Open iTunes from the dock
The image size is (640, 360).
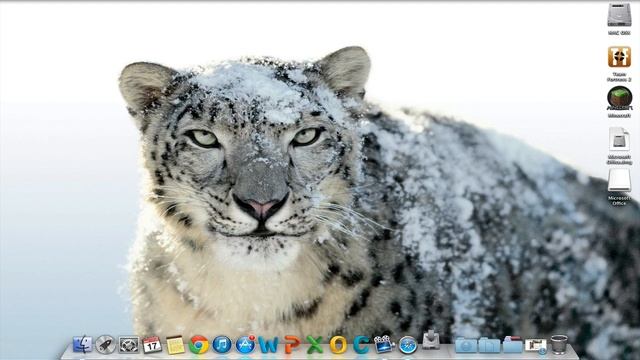(x=222, y=345)
